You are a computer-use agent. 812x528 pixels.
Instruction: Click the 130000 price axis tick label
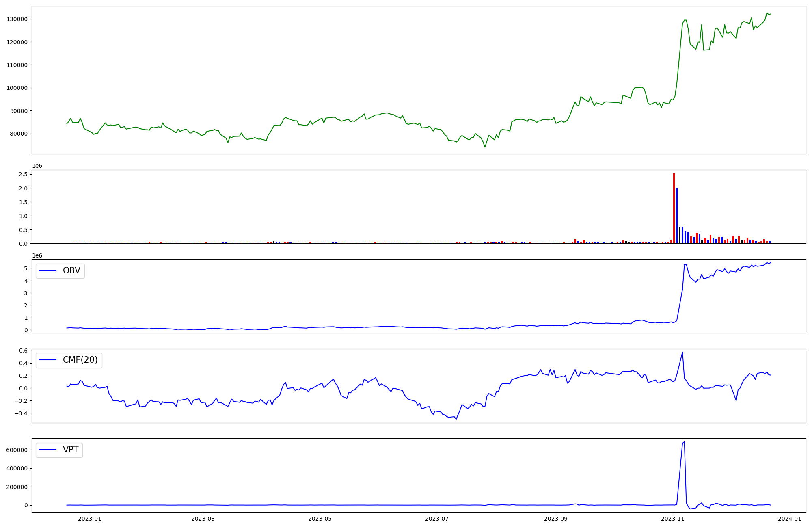(17, 19)
